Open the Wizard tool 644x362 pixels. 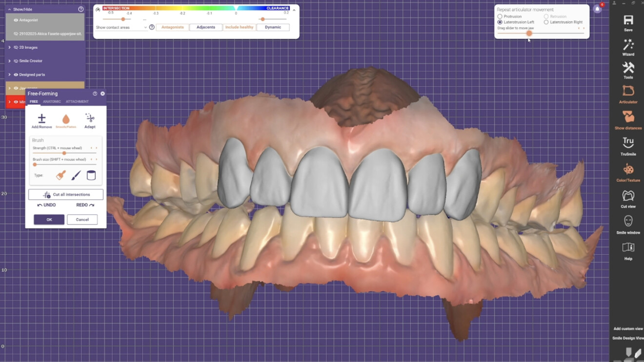(628, 45)
